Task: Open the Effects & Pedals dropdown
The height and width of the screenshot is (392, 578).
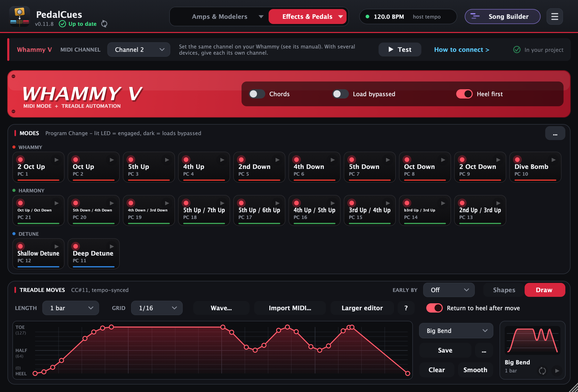Action: 307,17
